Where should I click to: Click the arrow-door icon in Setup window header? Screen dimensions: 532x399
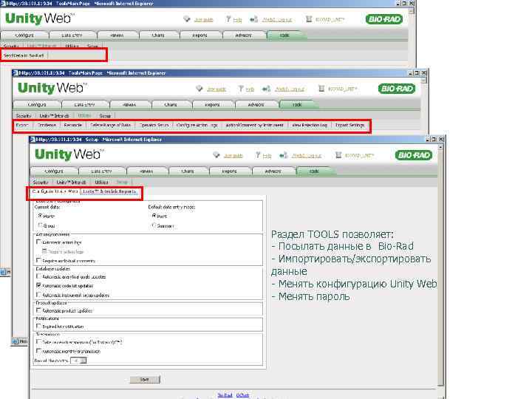point(283,155)
